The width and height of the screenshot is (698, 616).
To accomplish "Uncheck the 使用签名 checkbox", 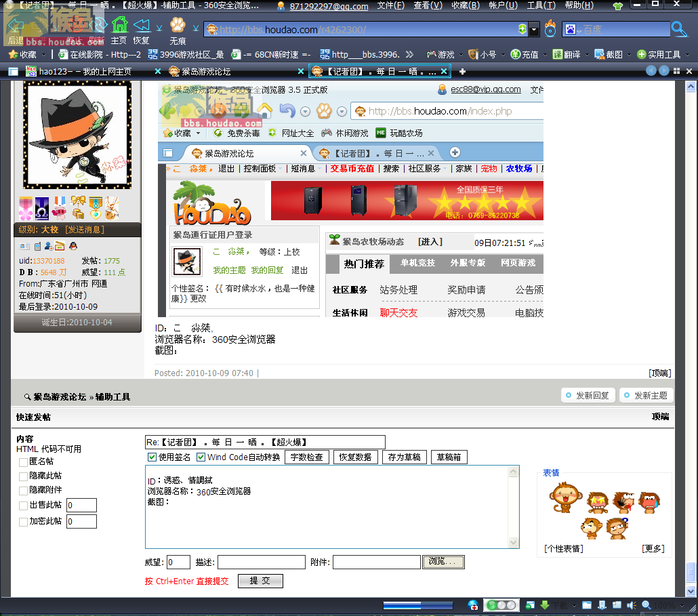I will (x=152, y=457).
